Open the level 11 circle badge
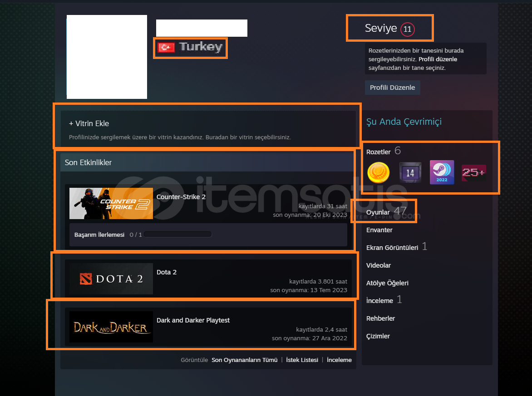Image resolution: width=532 pixels, height=396 pixels. [408, 29]
